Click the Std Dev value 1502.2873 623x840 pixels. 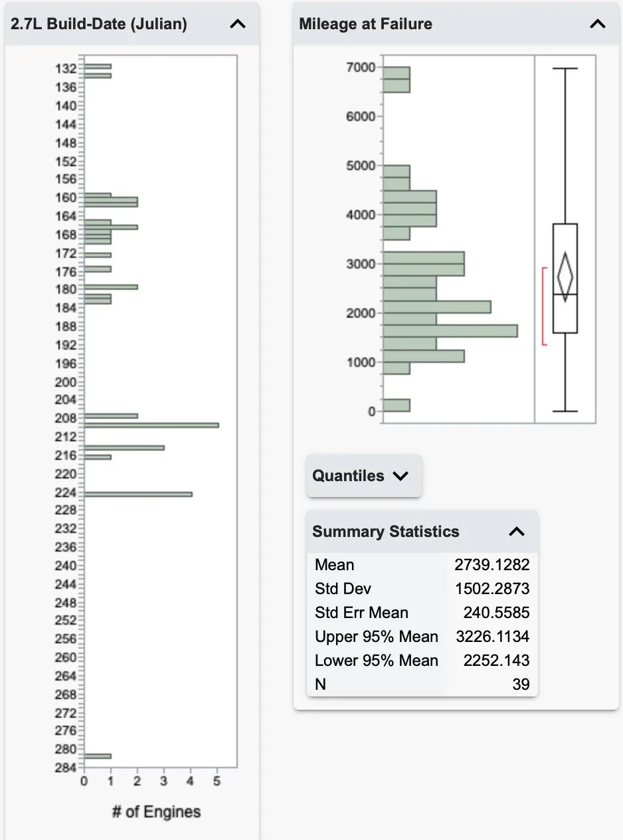492,589
